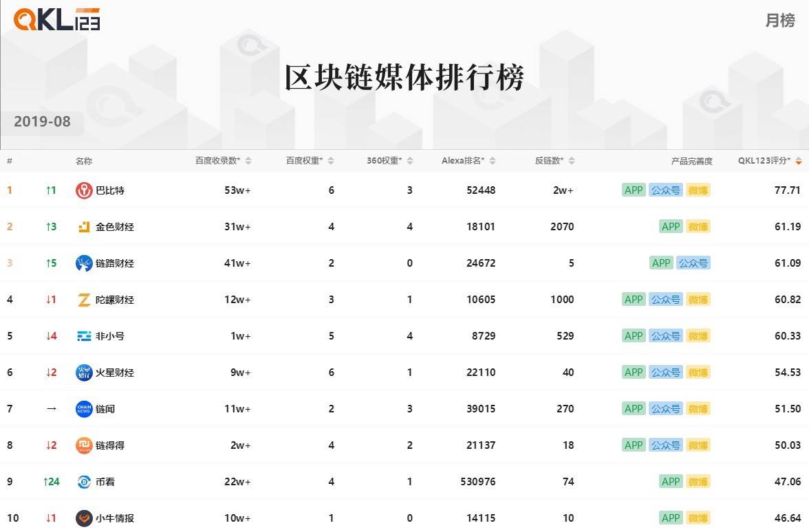Click score value 77.71
This screenshot has height=532, width=809.
click(787, 190)
